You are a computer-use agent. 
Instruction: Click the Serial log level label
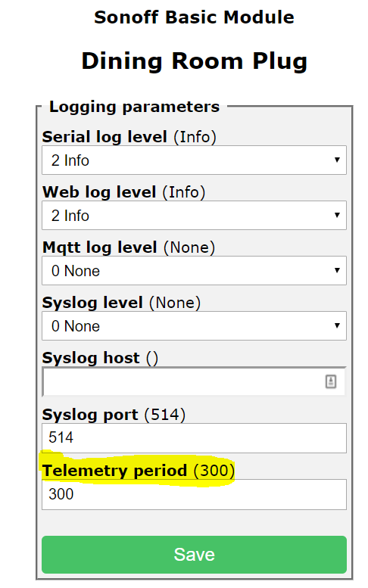(x=129, y=137)
